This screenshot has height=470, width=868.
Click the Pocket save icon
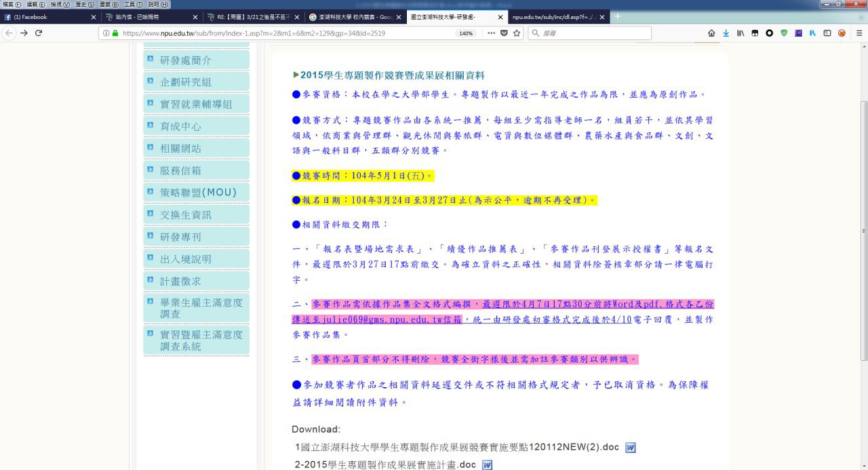(504, 33)
